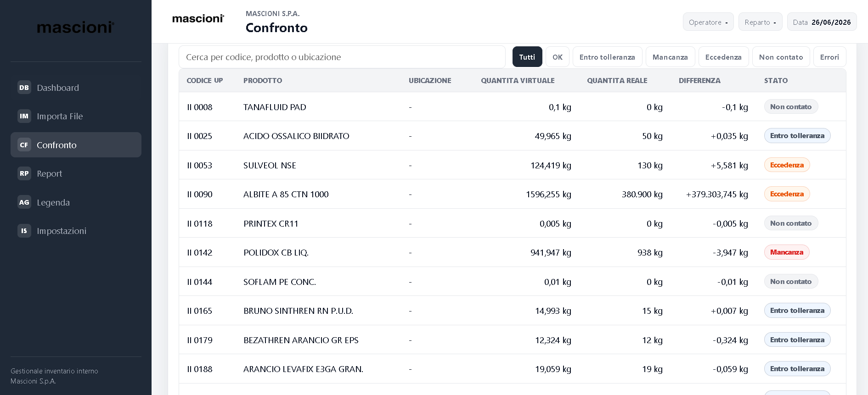Filter rows by OK status
The width and height of the screenshot is (868, 395).
[558, 57]
